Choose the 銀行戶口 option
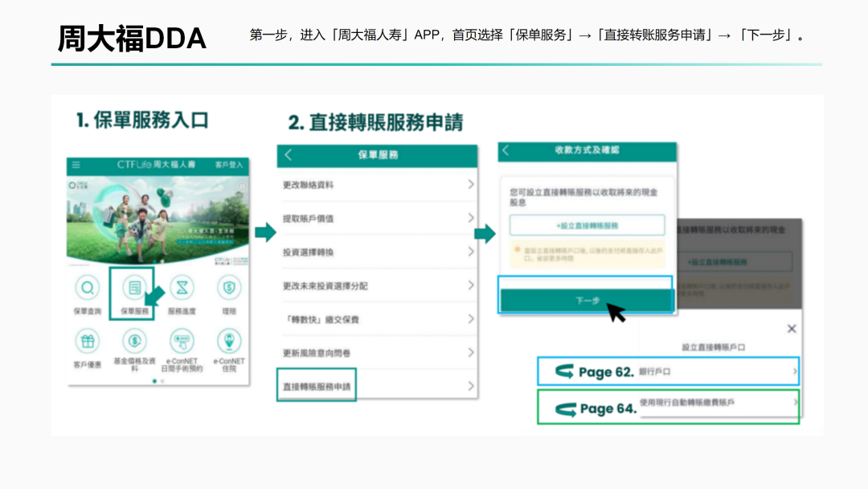 668,372
